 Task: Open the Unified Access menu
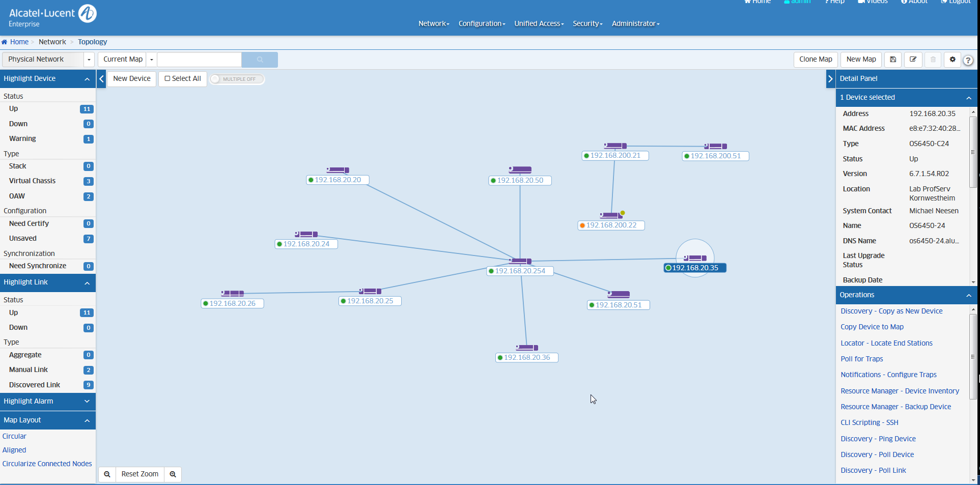539,23
